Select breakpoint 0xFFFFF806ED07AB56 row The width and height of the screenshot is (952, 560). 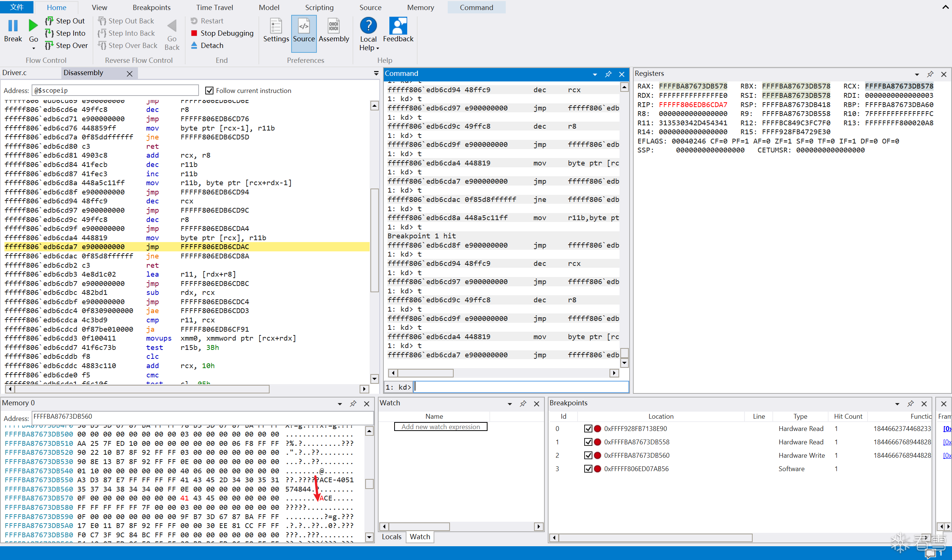[x=740, y=469]
